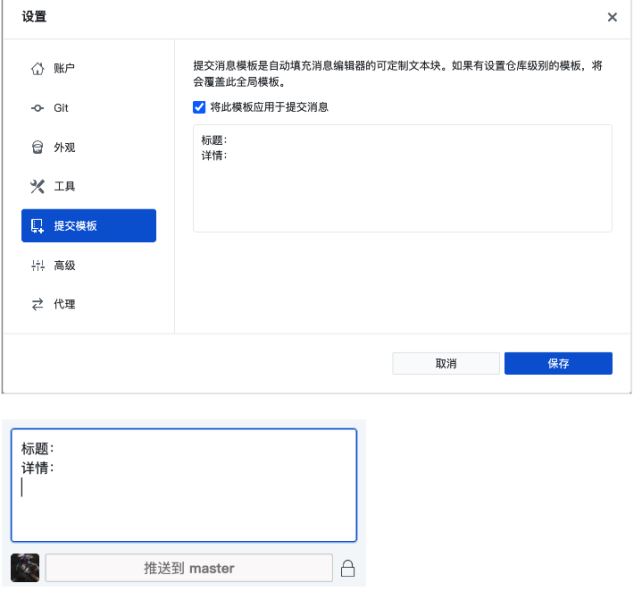This screenshot has height=600, width=642.
Task: Click the 推送到 master button
Action: click(188, 568)
